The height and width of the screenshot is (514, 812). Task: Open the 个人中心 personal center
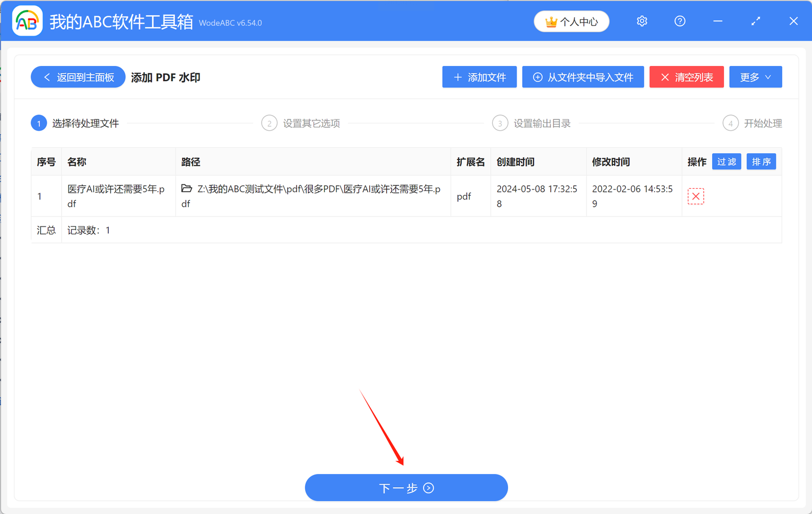coord(571,21)
